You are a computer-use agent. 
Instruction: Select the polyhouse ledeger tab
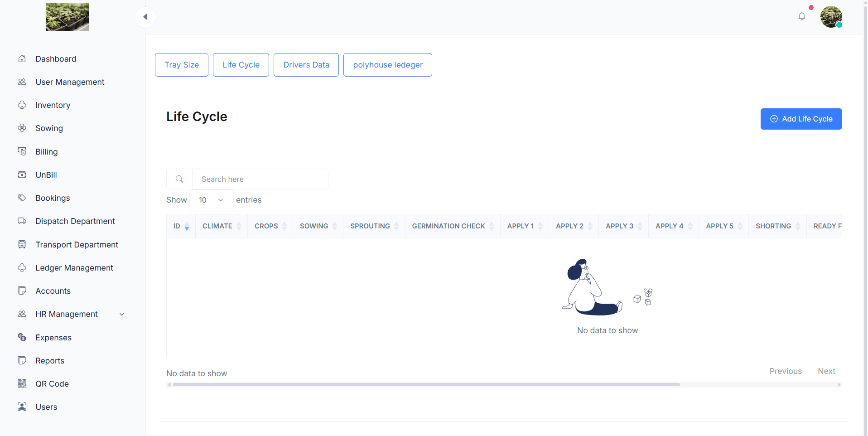tap(388, 65)
